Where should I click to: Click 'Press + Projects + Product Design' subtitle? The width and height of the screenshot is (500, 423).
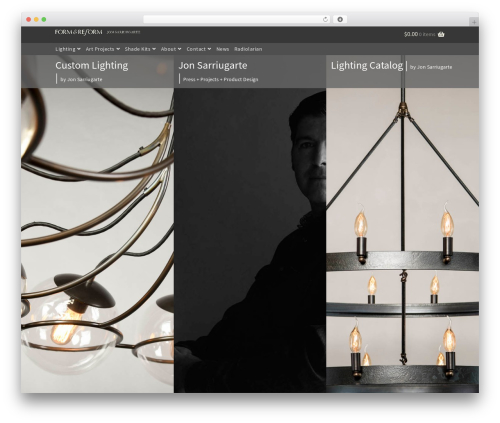(220, 79)
